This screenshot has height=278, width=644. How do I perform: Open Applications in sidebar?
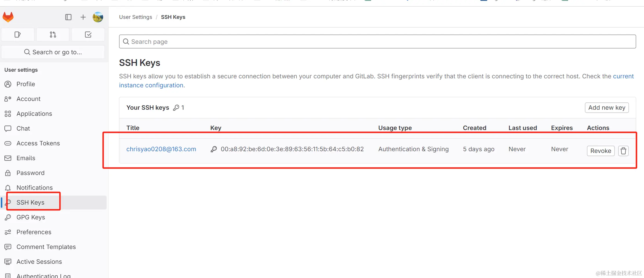54,114
